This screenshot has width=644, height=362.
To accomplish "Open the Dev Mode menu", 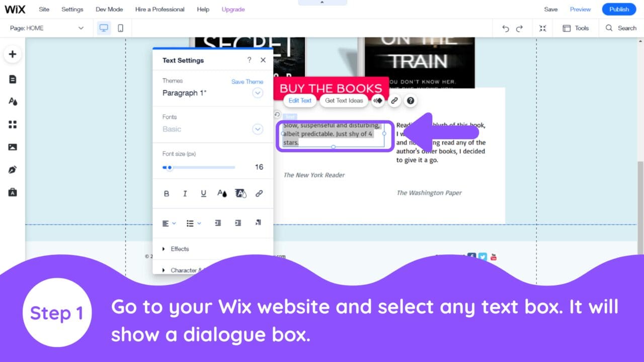I will (x=109, y=9).
